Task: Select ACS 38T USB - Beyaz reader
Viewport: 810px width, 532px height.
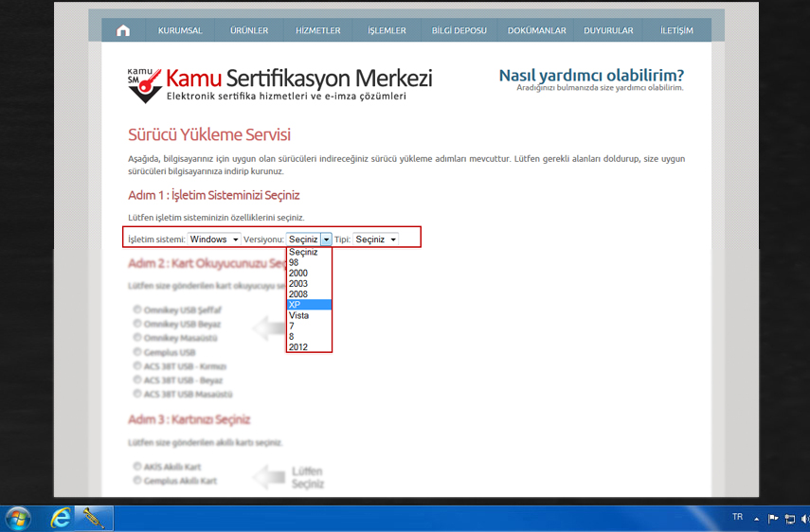Action: point(136,380)
